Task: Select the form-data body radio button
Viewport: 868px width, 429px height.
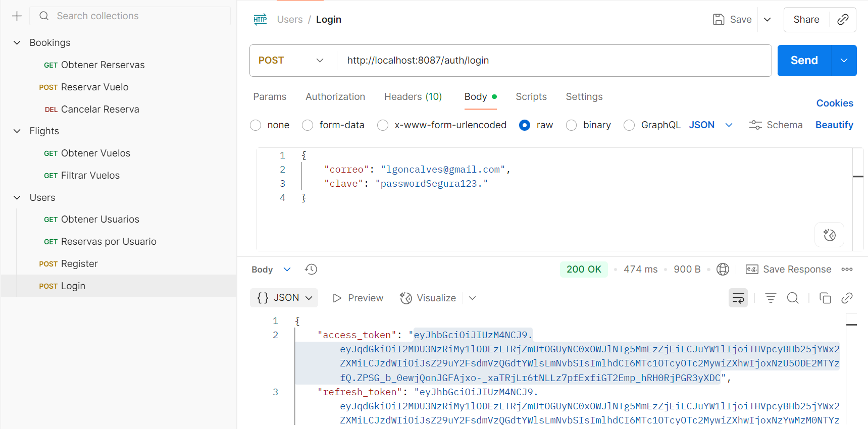Action: pyautogui.click(x=308, y=125)
